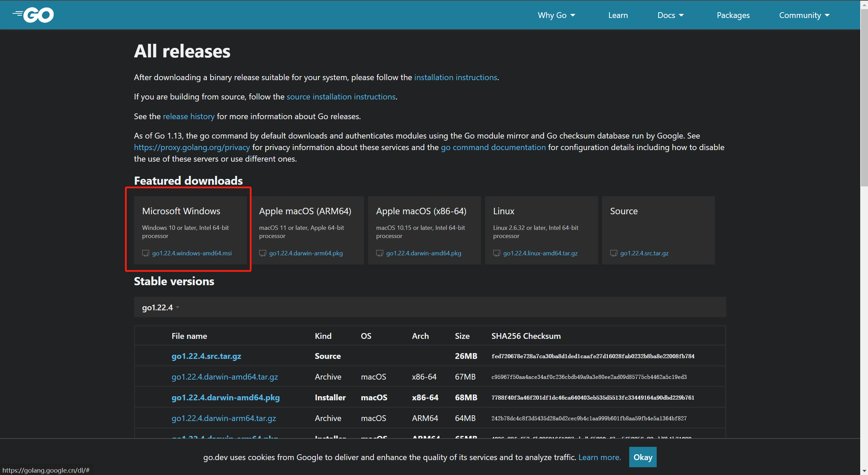Click download icon beside featured go1.22.4.src.tar.gz

(x=614, y=253)
